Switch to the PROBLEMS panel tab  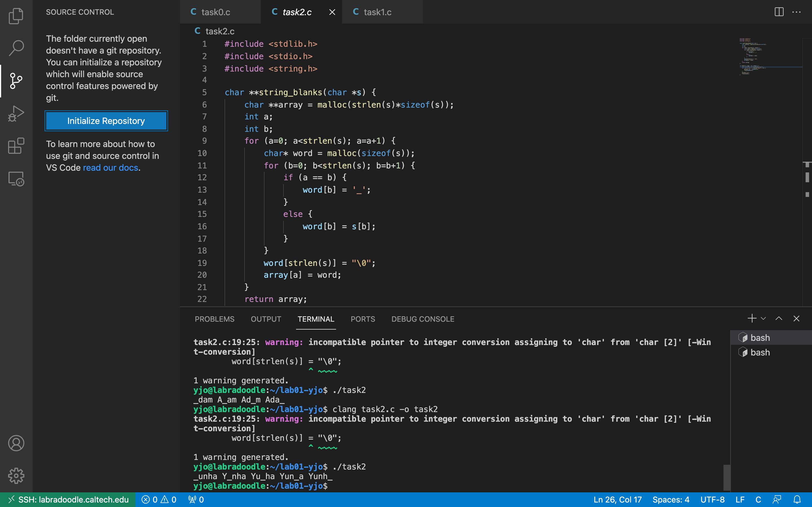click(x=214, y=319)
